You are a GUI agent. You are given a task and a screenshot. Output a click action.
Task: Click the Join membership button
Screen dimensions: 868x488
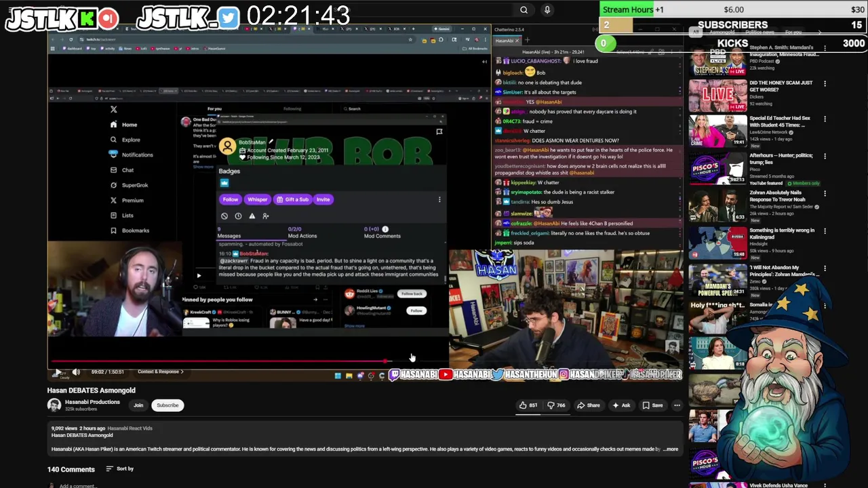138,405
